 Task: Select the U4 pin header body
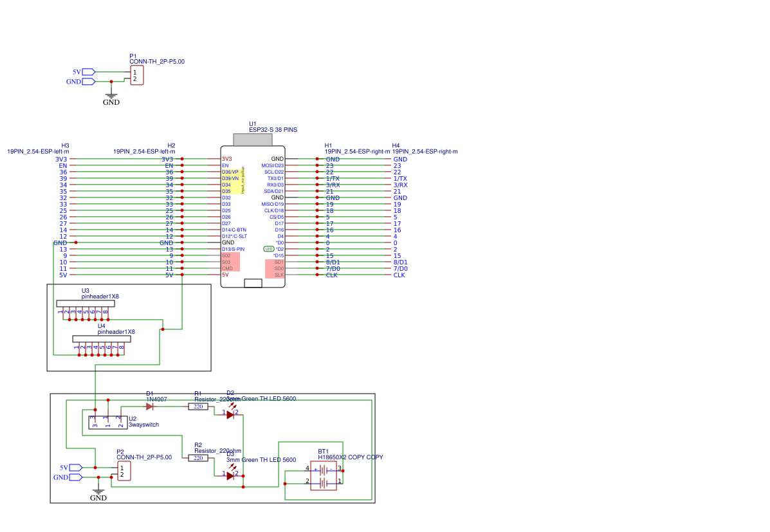pyautogui.click(x=102, y=339)
